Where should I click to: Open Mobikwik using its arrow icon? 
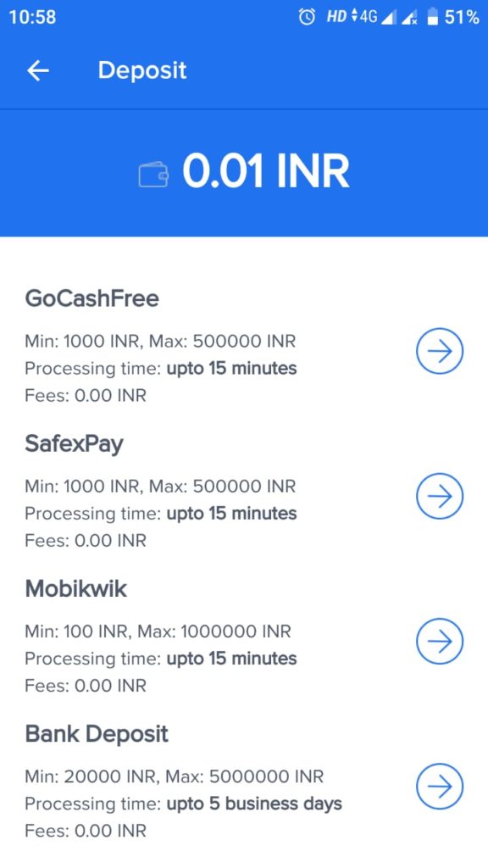coord(439,641)
